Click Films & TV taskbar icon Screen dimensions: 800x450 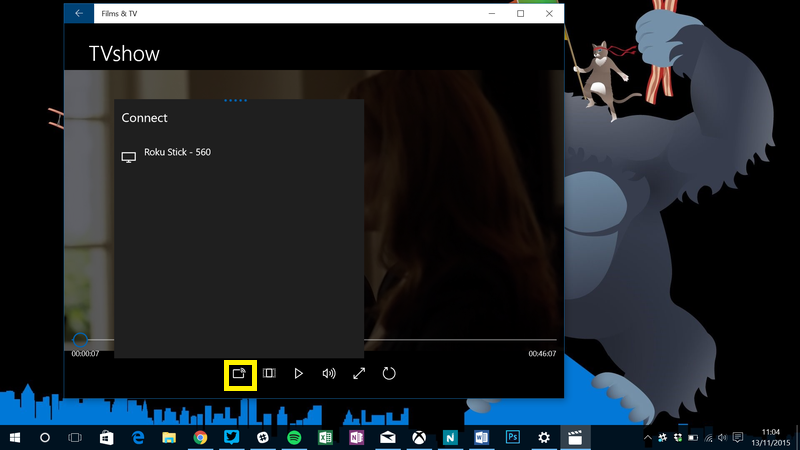(575, 438)
